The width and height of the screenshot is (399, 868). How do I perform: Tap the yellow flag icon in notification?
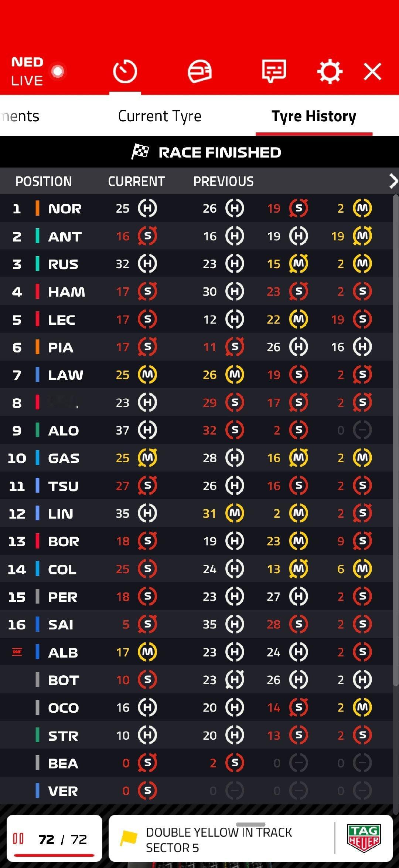click(x=129, y=838)
